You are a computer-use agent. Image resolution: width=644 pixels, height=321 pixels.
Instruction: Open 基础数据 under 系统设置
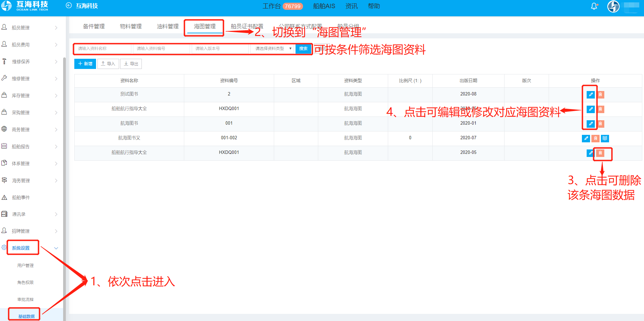point(26,316)
